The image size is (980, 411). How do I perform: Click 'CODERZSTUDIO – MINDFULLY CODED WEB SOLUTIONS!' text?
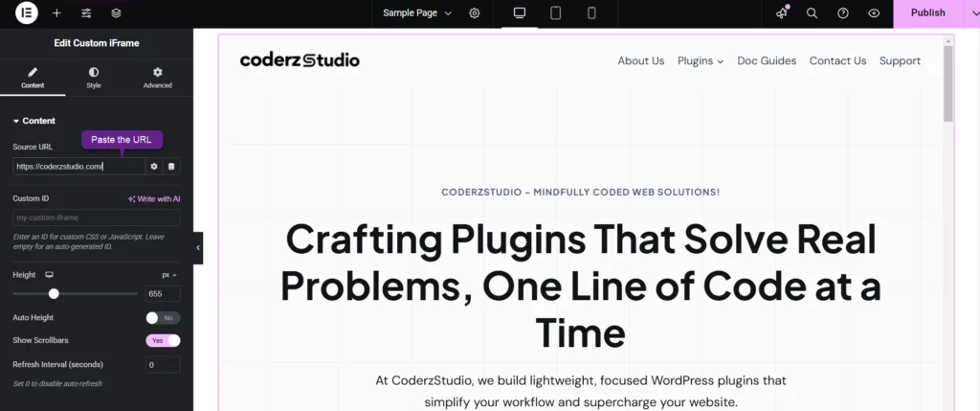pyautogui.click(x=581, y=192)
